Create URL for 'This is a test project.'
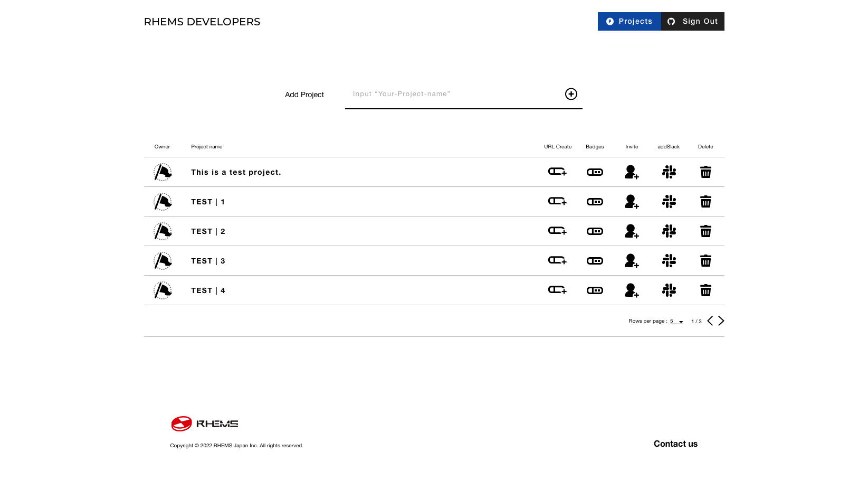Screen dimensions: 868x480 pyautogui.click(x=557, y=172)
